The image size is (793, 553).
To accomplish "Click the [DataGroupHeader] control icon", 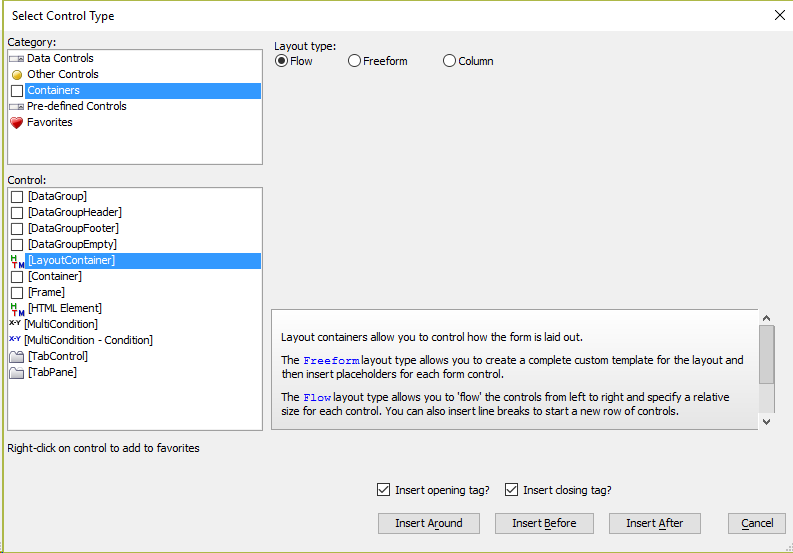I will tap(17, 213).
